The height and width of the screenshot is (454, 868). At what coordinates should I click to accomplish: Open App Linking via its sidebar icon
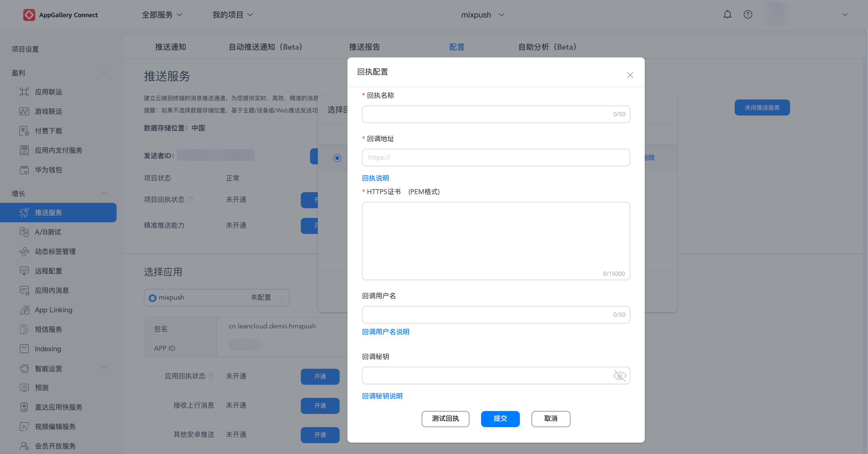point(24,310)
